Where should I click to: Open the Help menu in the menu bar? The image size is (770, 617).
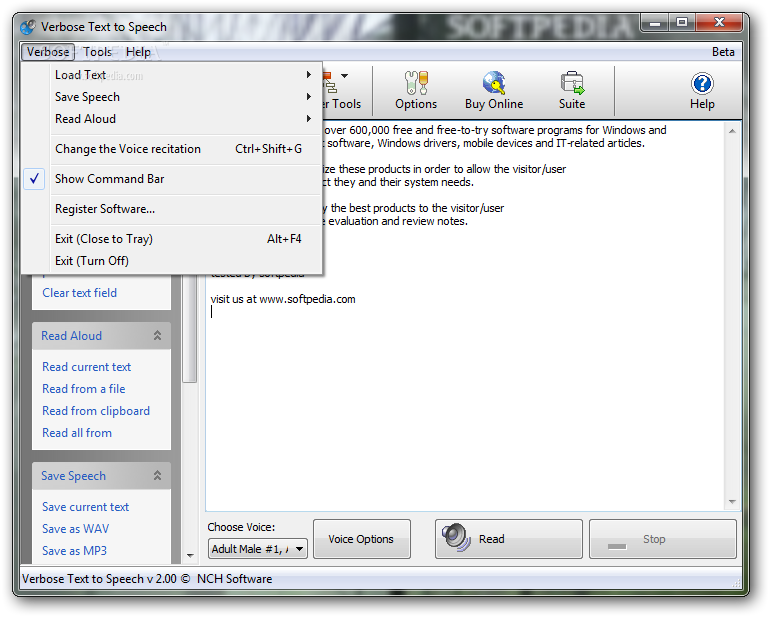[138, 52]
